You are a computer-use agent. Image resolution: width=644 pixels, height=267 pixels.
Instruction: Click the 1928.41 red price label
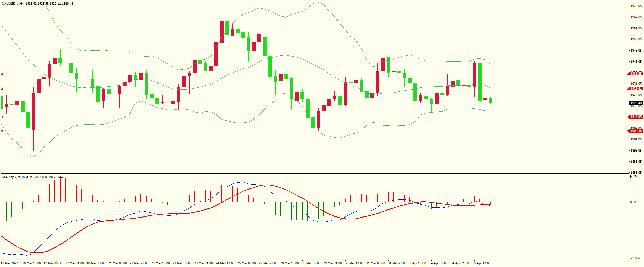[x=636, y=89]
